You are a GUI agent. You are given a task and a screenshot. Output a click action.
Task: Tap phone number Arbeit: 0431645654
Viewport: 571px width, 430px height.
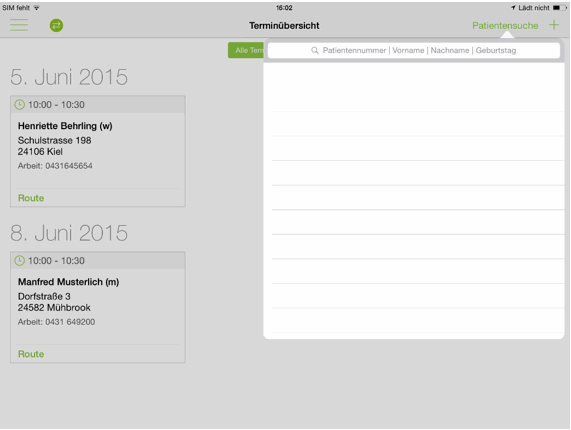55,166
